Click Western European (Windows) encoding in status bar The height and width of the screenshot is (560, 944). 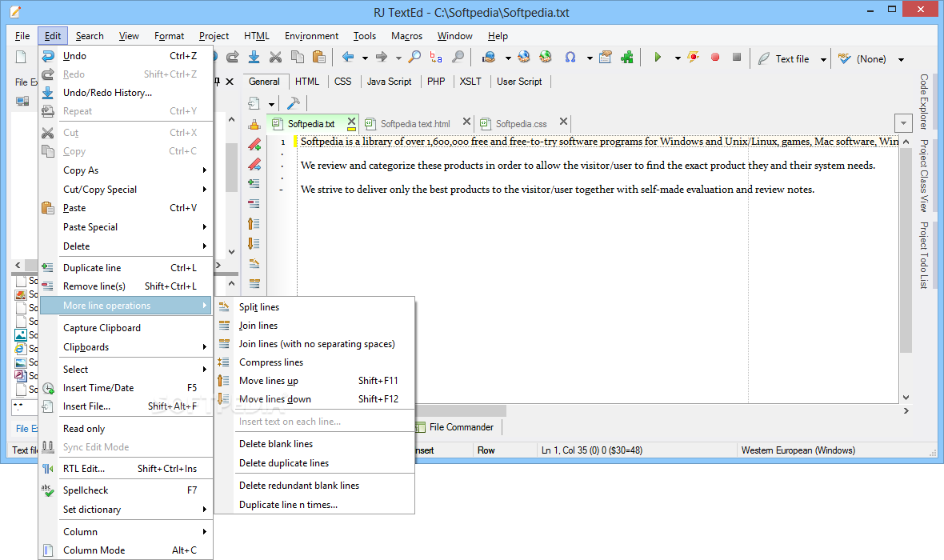point(798,450)
